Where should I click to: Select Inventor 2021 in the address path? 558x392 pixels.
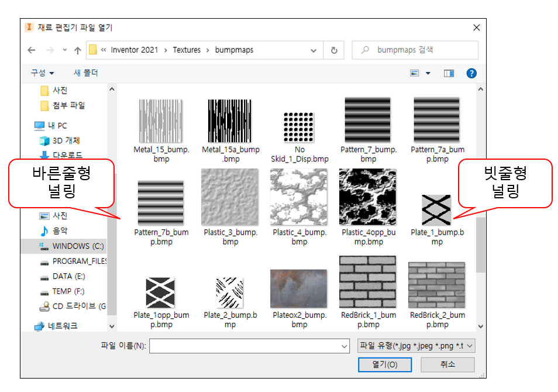[x=134, y=50]
